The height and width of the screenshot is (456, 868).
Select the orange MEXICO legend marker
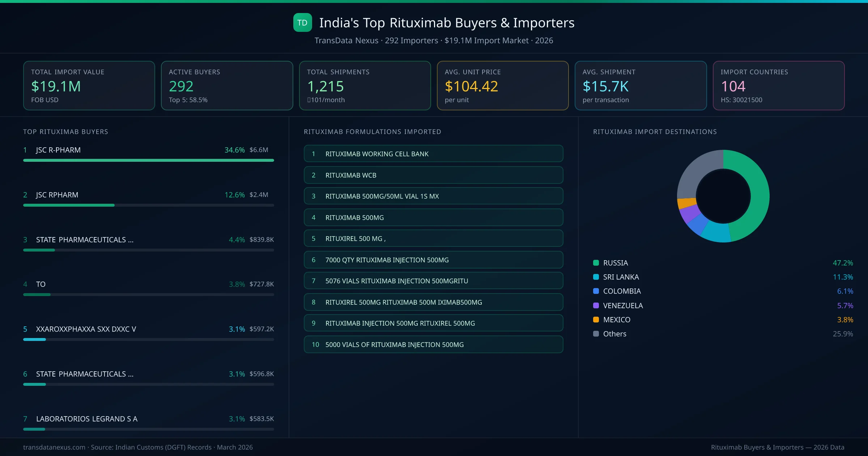[596, 320]
